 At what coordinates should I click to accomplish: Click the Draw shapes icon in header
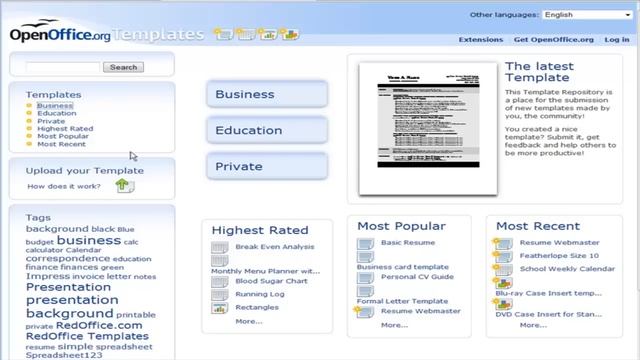[x=289, y=34]
